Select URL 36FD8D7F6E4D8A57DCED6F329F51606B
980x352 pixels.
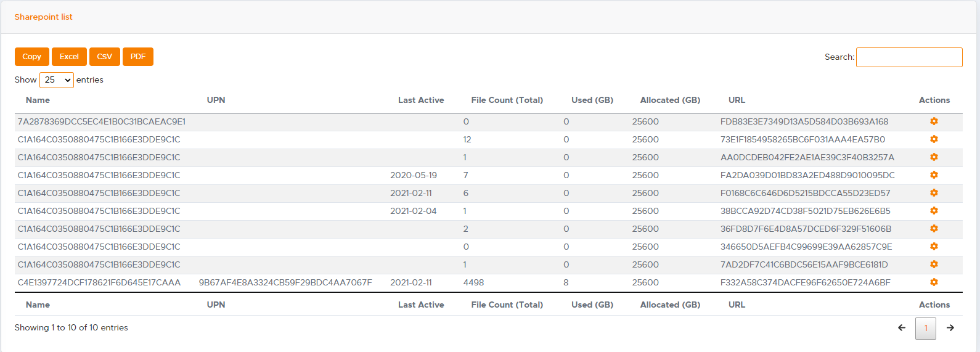point(806,229)
